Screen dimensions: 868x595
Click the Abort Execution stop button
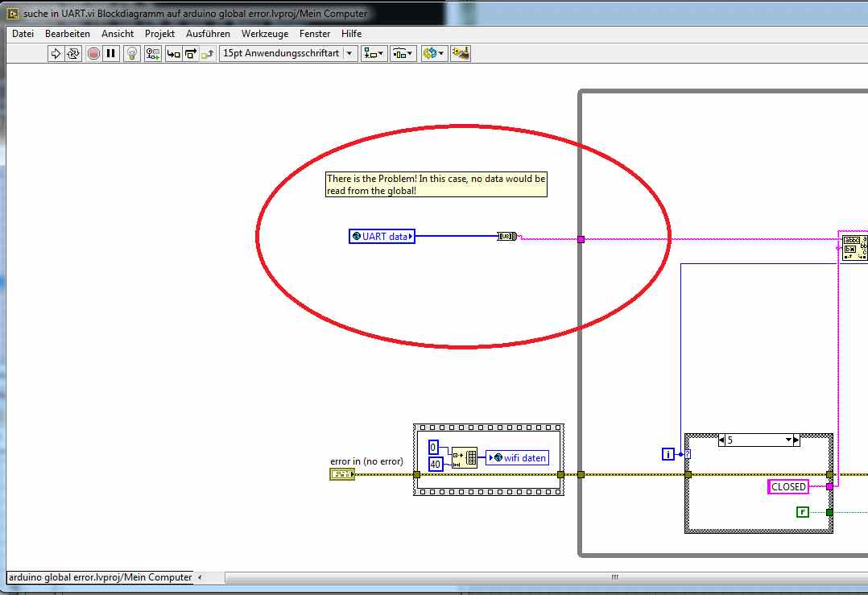(x=93, y=54)
